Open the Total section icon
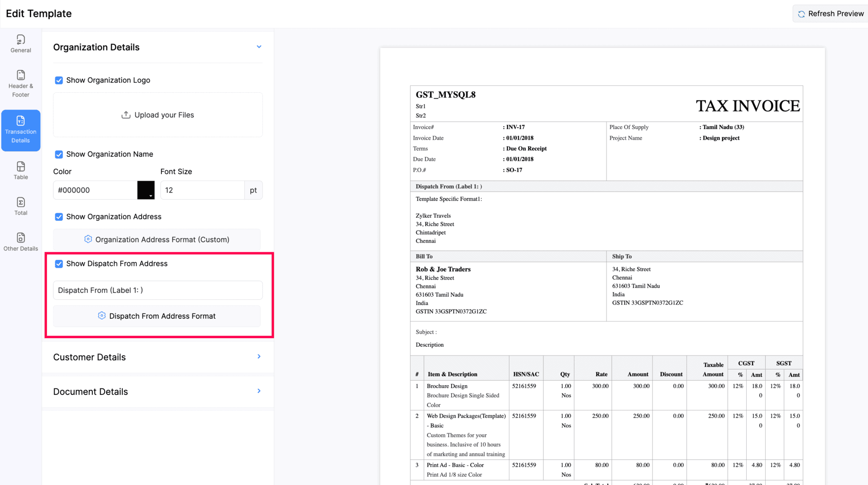The width and height of the screenshot is (868, 485). [20, 202]
